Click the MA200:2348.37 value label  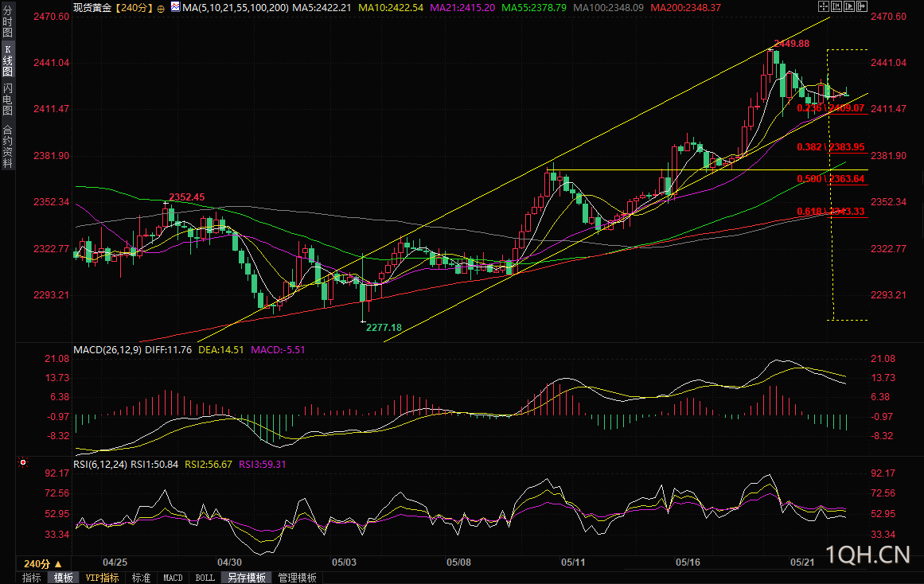[x=685, y=8]
